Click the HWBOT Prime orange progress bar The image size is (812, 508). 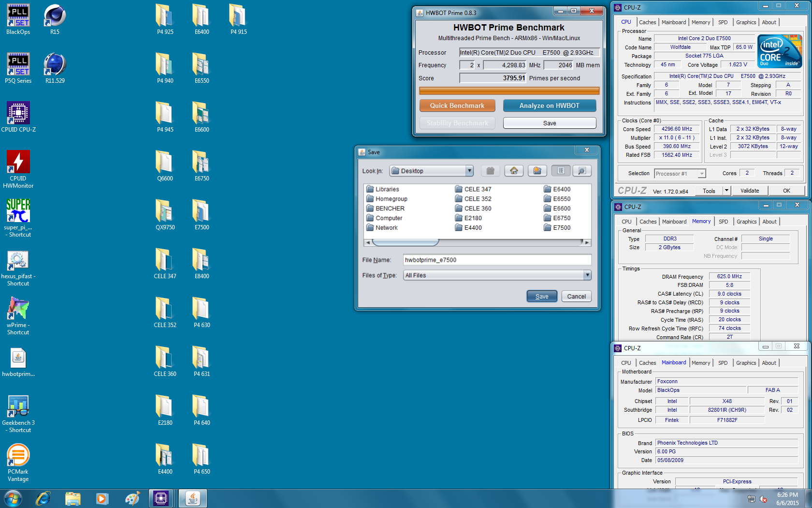coord(509,90)
